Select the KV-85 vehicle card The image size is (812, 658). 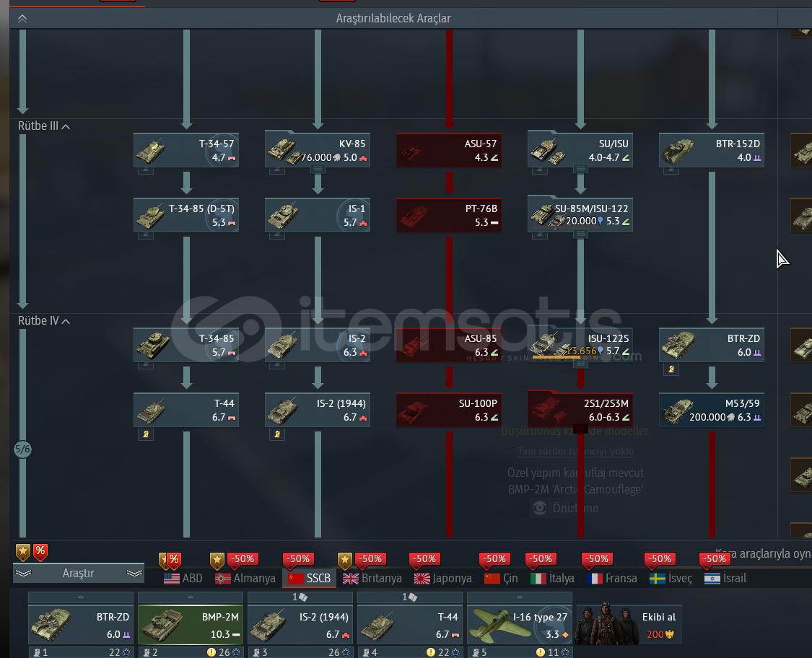click(x=318, y=150)
